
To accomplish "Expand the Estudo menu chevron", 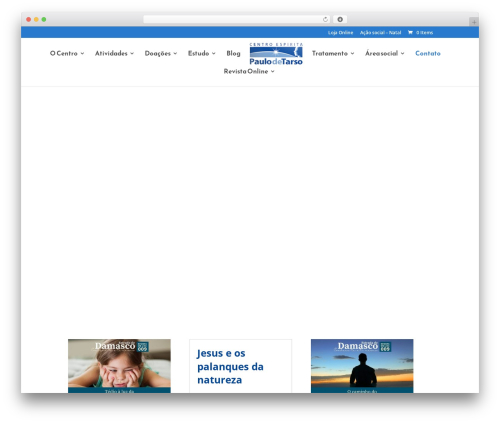I will (x=214, y=53).
